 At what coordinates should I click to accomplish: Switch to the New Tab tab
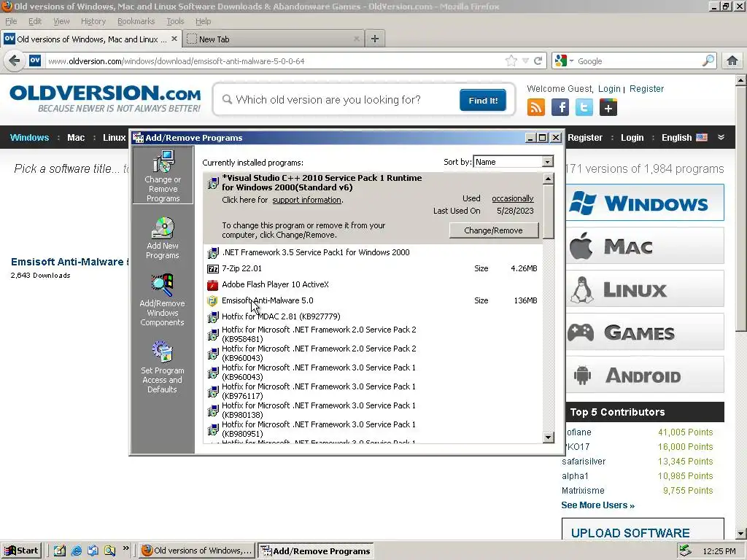274,39
